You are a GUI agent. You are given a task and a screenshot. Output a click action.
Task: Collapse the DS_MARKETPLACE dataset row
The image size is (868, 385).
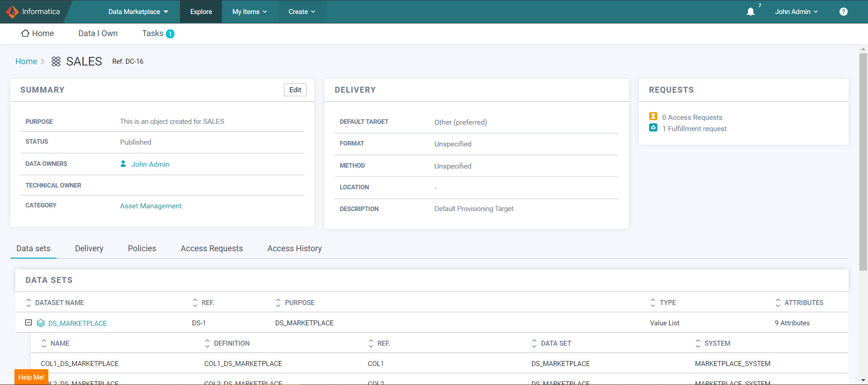click(x=28, y=323)
